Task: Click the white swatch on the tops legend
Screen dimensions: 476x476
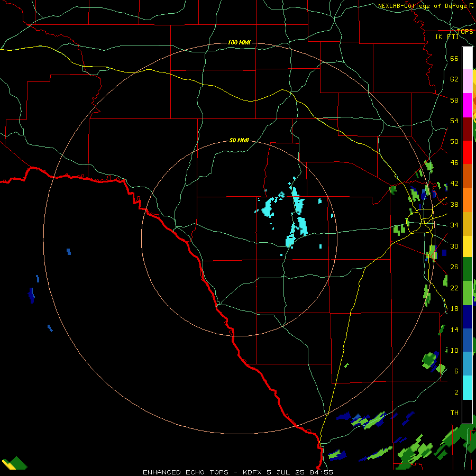Action: (x=467, y=58)
